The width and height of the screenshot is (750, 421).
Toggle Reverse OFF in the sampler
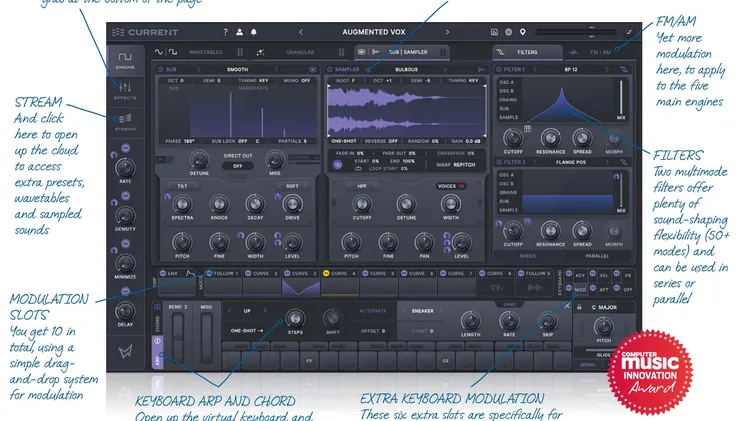tap(381, 141)
